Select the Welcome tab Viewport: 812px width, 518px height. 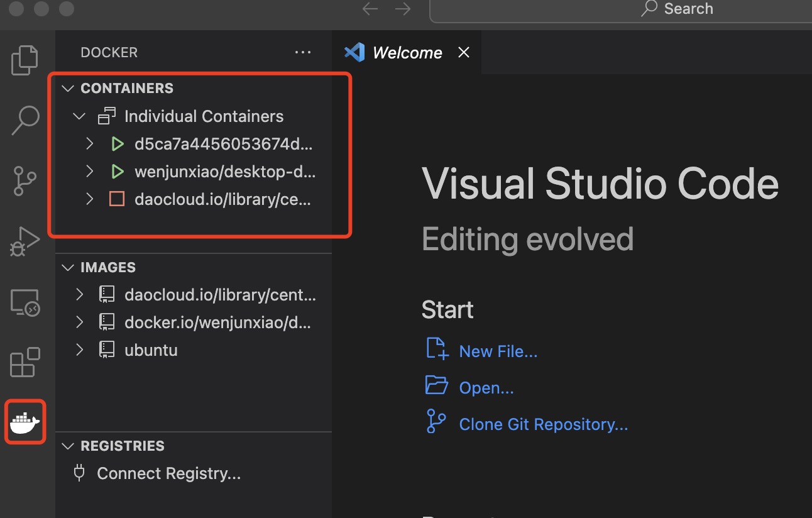tap(407, 53)
